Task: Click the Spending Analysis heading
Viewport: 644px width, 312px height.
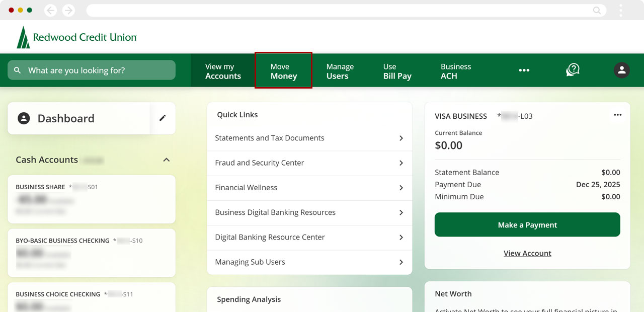Action: tap(249, 299)
